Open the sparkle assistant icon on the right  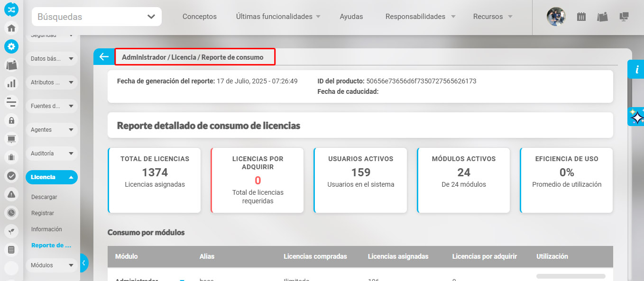pos(636,116)
